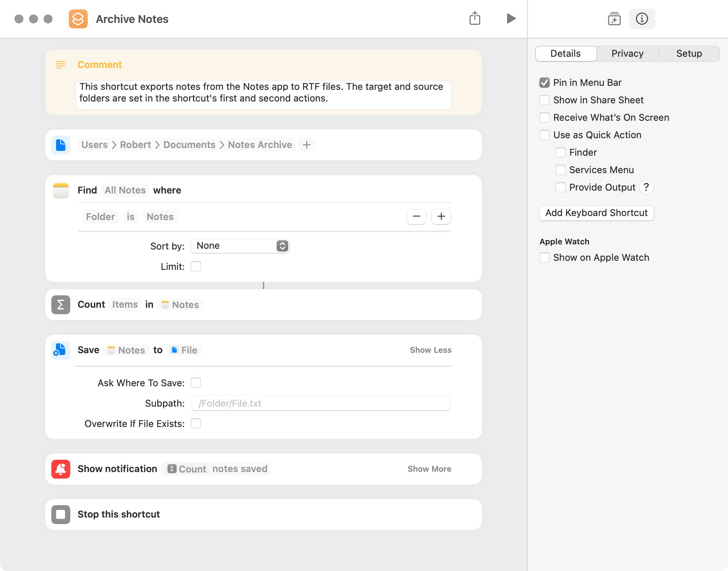The width and height of the screenshot is (728, 571).
Task: Open the Action Library panel icon
Action: pyautogui.click(x=614, y=19)
